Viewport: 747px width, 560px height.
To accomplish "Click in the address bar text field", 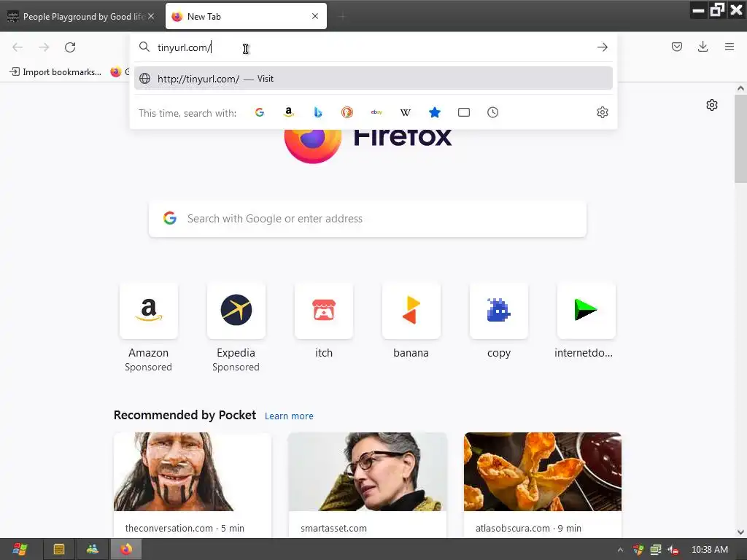I will pyautogui.click(x=373, y=47).
